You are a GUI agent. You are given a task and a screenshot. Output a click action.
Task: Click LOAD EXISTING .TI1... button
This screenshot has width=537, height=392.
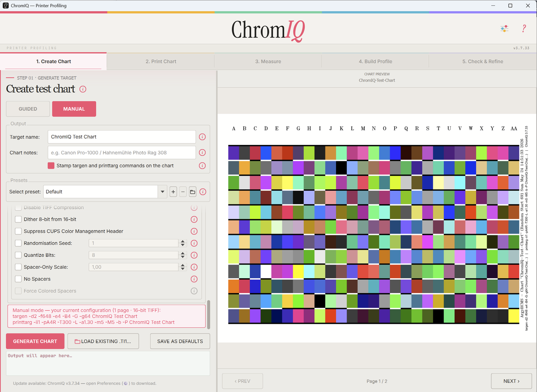pyautogui.click(x=103, y=341)
